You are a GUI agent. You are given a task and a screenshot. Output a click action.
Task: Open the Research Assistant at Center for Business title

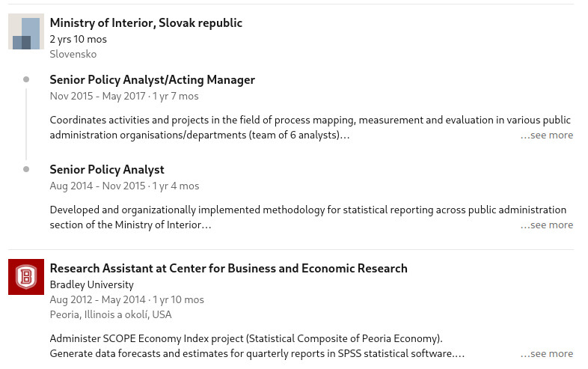click(x=228, y=269)
